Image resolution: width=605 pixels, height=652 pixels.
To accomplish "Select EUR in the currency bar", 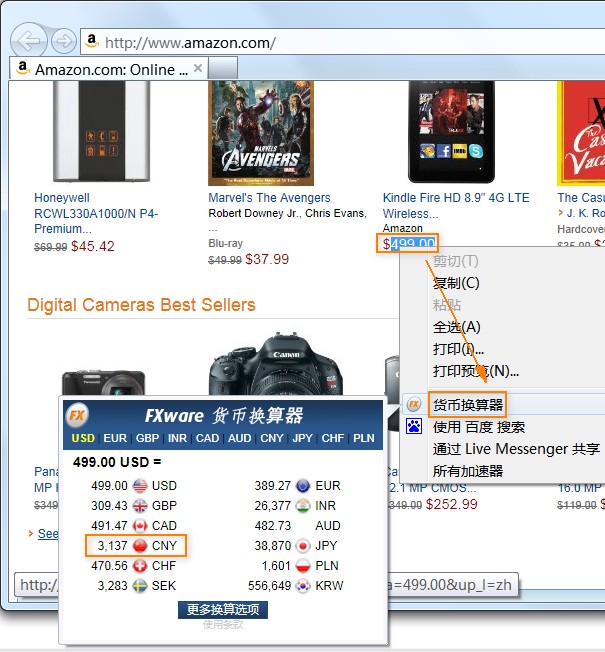I will (115, 438).
